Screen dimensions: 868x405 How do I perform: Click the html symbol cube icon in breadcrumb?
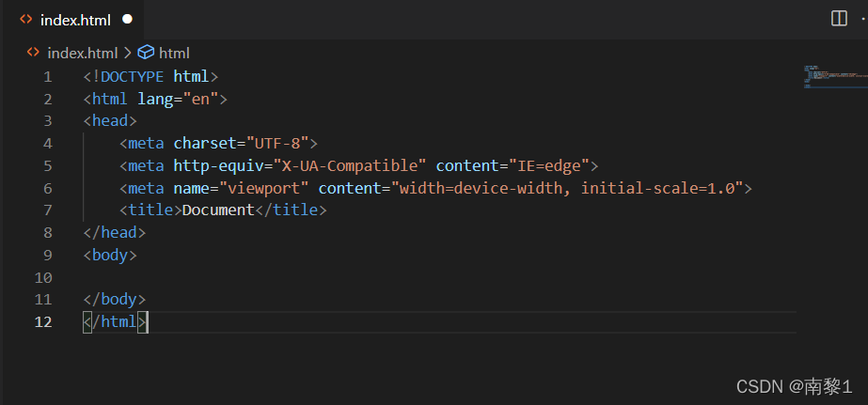coord(146,53)
